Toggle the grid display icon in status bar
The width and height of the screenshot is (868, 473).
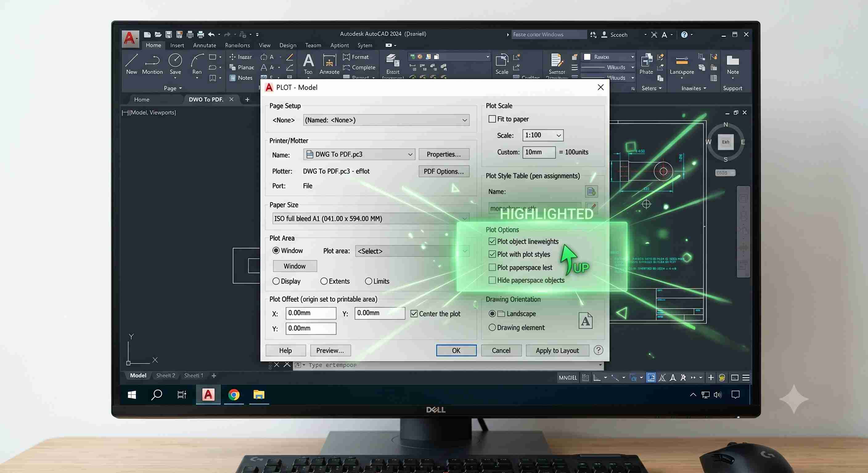pyautogui.click(x=585, y=378)
